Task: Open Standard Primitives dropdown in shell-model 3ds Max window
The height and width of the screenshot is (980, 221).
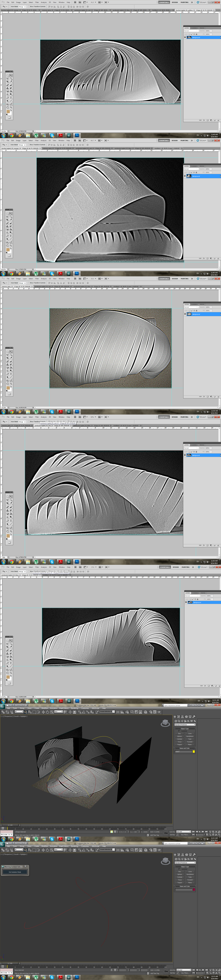Action: (x=185, y=724)
